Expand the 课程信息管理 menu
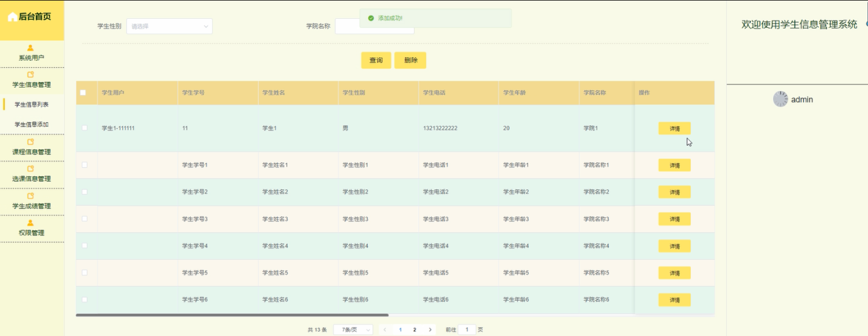This screenshot has width=868, height=336. tap(32, 148)
